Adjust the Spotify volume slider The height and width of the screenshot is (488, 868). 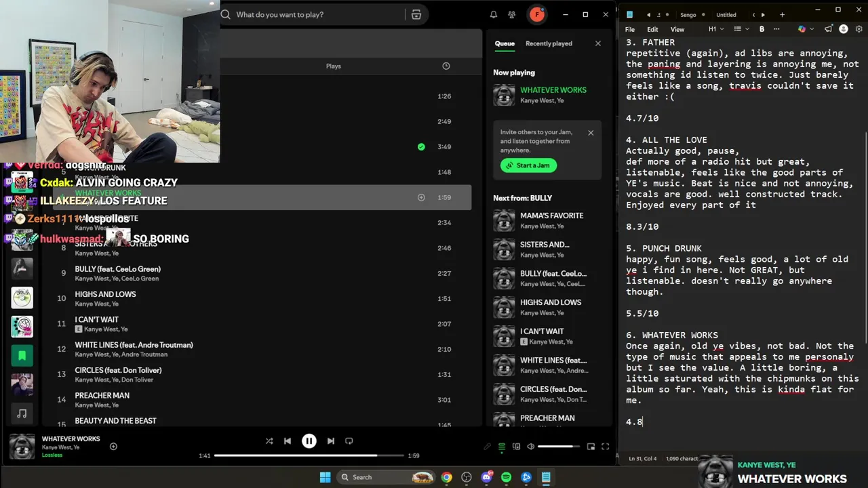[559, 447]
